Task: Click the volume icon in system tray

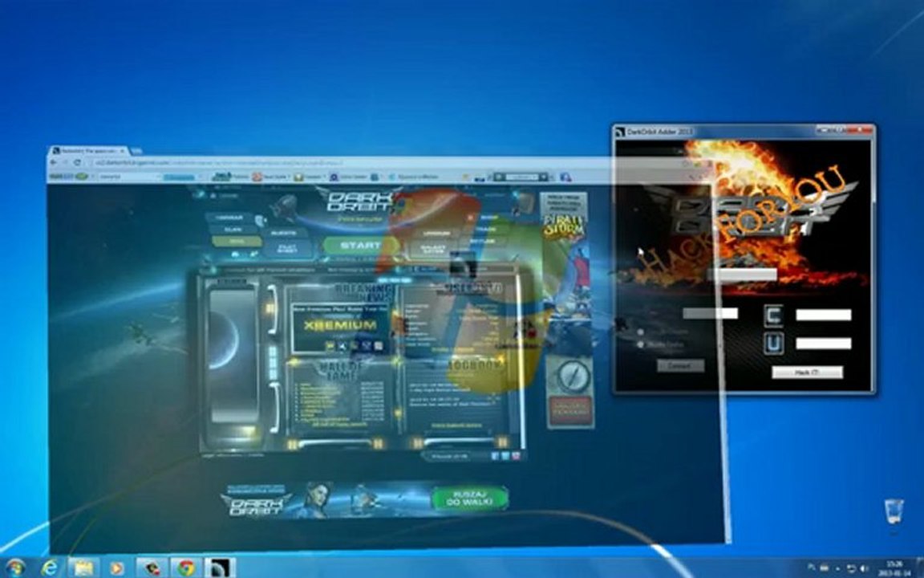Action: [x=865, y=568]
